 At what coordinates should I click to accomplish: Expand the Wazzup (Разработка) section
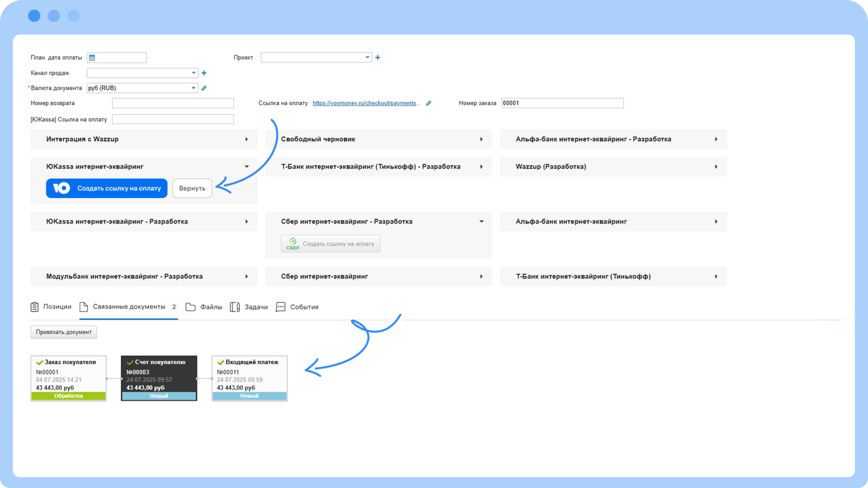tap(613, 166)
